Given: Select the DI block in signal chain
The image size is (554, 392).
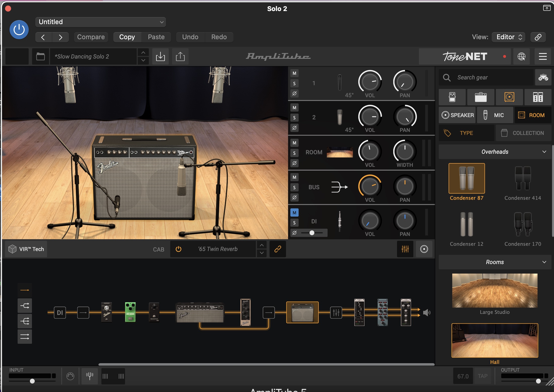Looking at the screenshot, I should click(x=60, y=313).
